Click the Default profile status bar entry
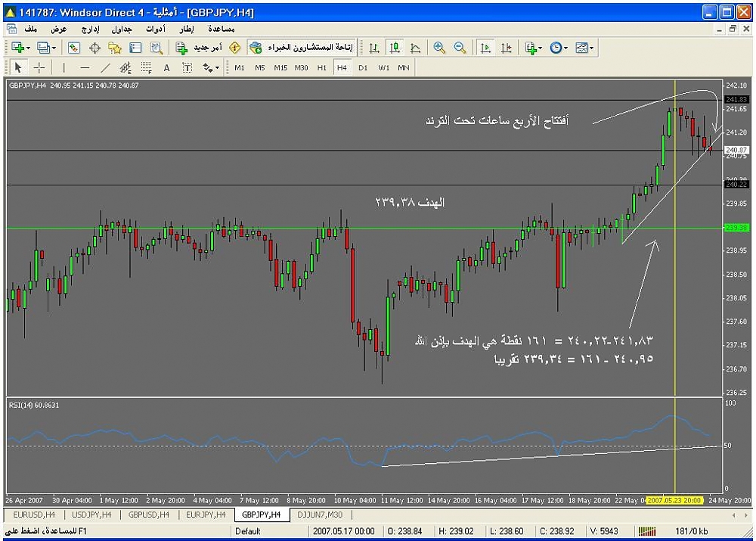The height and width of the screenshot is (541, 756). [x=248, y=531]
